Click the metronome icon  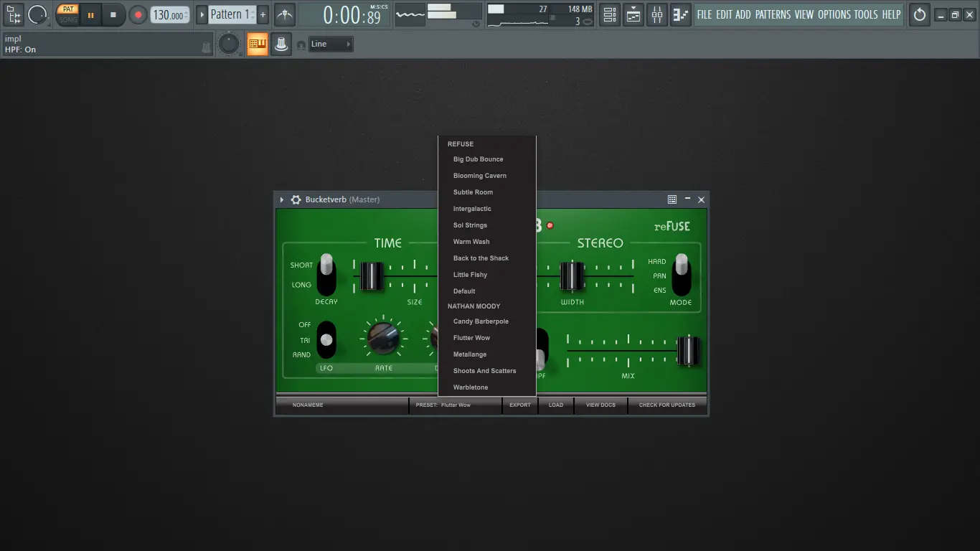[x=285, y=14]
